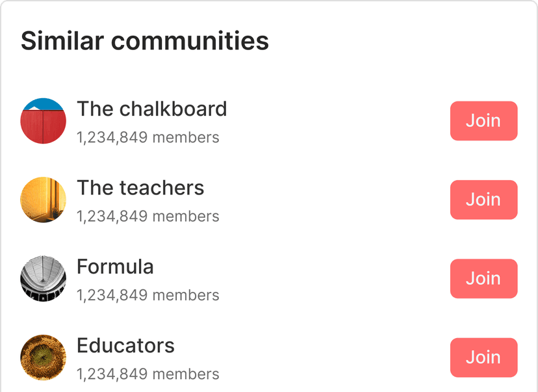
Task: Select the Formula black-and-white avatar
Action: (44, 279)
